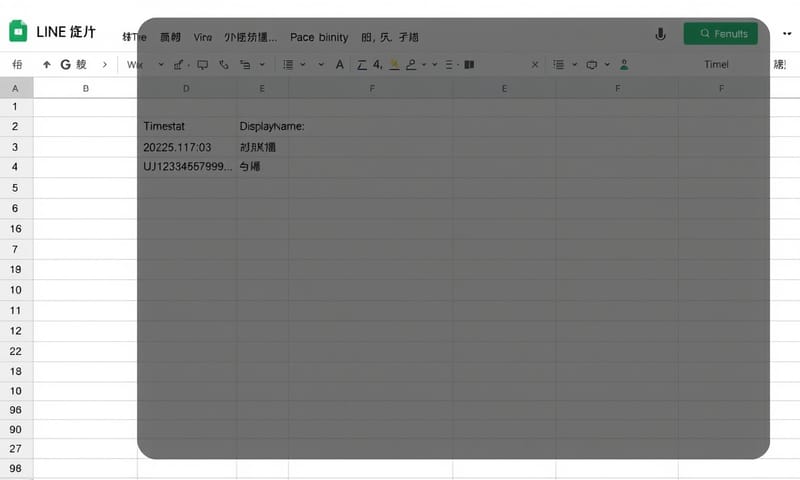Image resolution: width=800 pixels, height=480 pixels.
Task: Select row header 98
Action: click(x=15, y=468)
